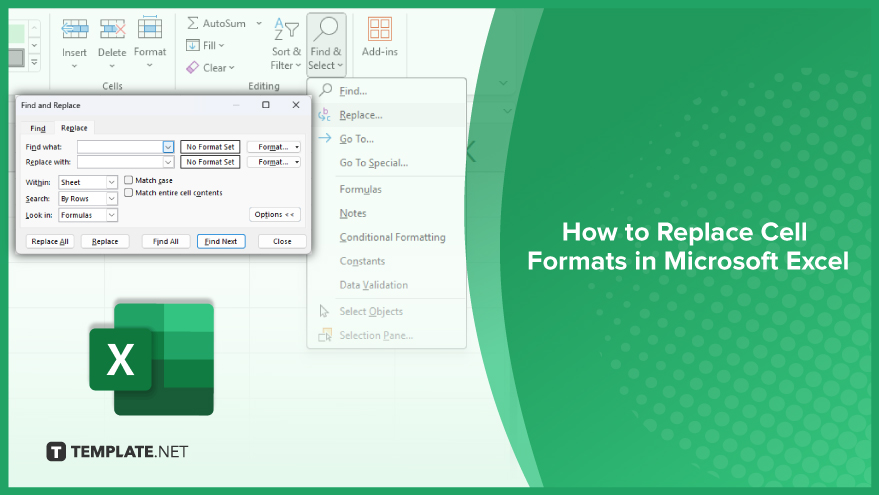Expand the Delete dropdown arrow
The width and height of the screenshot is (879, 495).
pyautogui.click(x=112, y=66)
